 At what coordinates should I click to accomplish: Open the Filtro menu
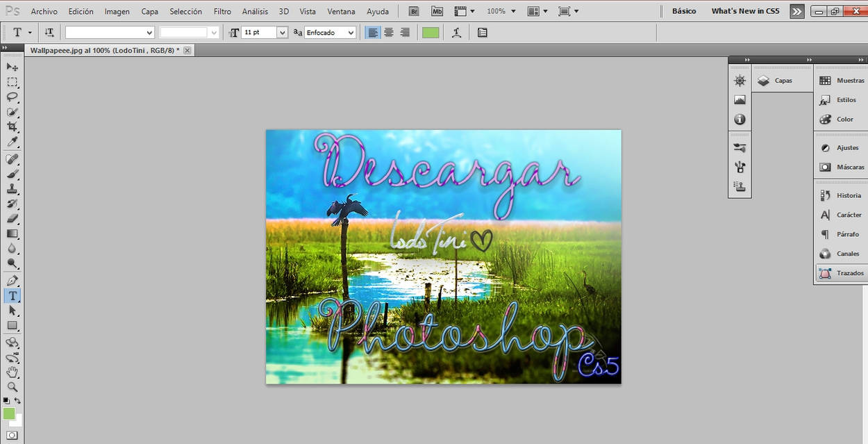click(222, 11)
